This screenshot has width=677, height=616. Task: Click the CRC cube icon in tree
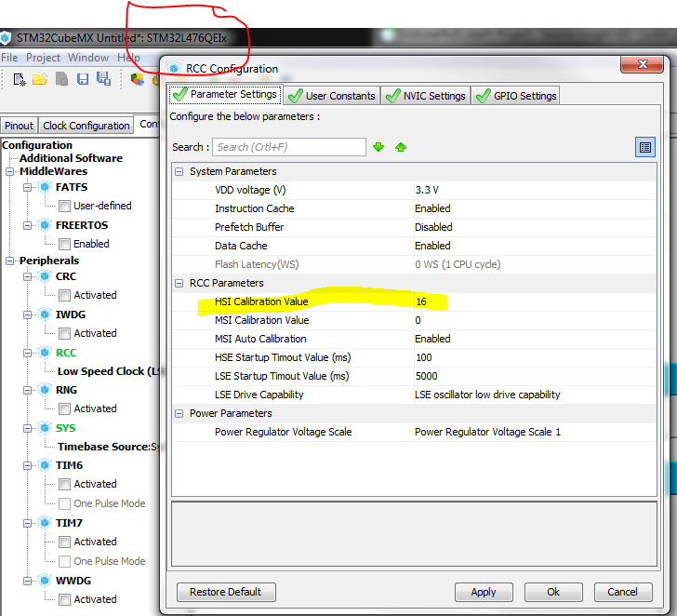click(45, 276)
